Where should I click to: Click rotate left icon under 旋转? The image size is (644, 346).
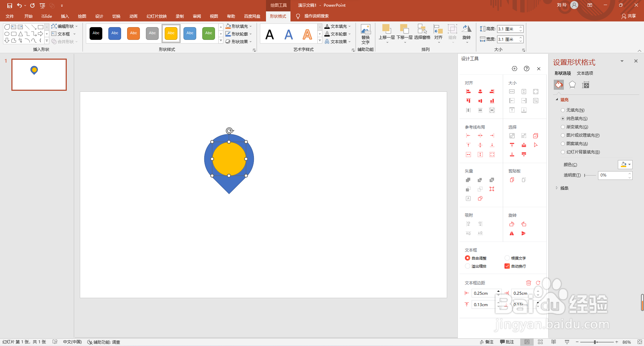pos(512,224)
